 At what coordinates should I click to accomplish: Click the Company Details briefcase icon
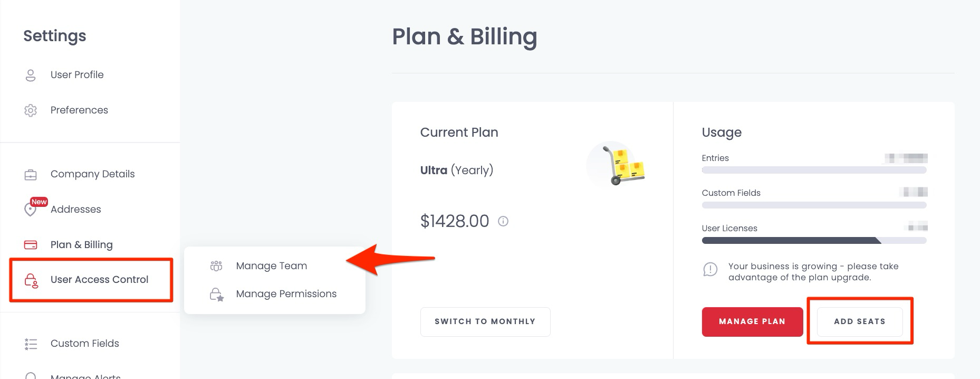31,174
